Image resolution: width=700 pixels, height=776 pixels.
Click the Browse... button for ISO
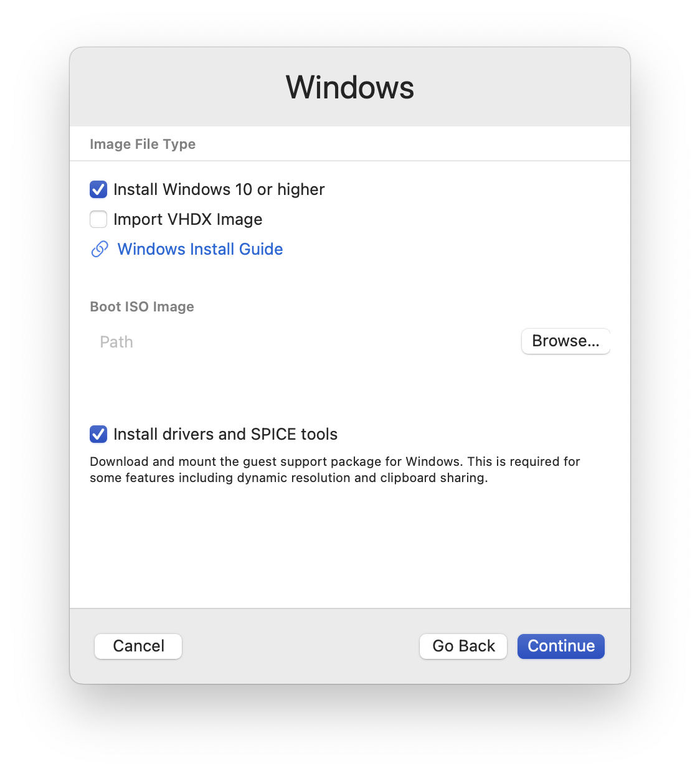565,341
